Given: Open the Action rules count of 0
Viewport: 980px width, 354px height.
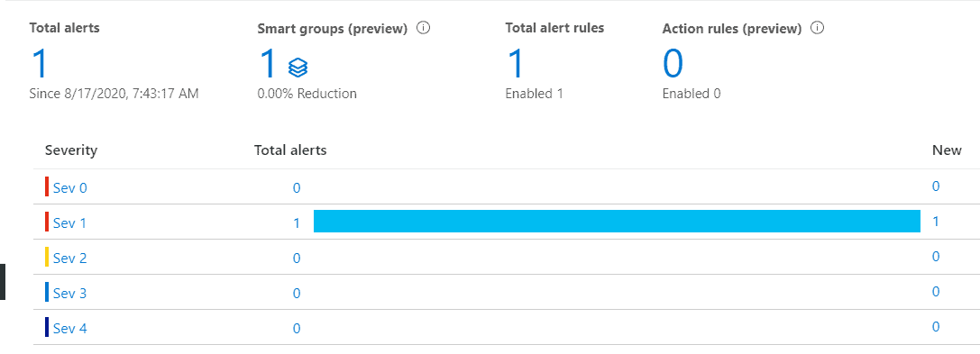Looking at the screenshot, I should pos(673,63).
